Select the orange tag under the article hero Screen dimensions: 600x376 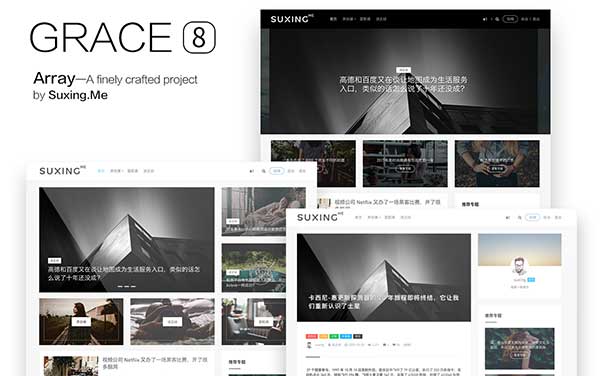coord(324,336)
